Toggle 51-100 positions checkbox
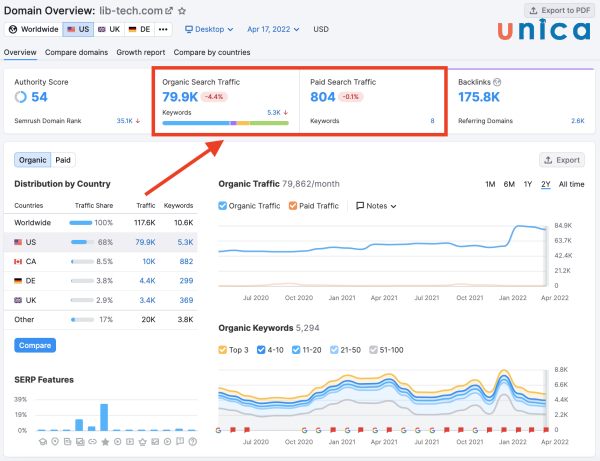The image size is (600, 461). click(x=373, y=350)
